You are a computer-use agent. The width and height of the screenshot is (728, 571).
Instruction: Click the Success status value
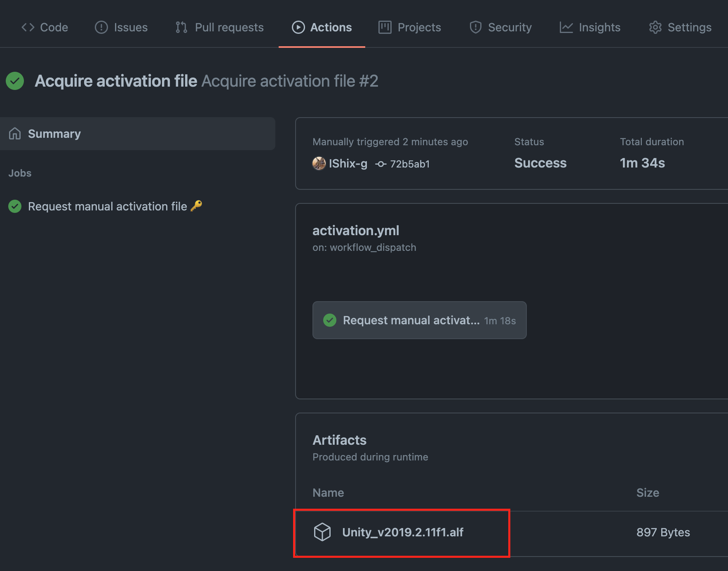[540, 163]
